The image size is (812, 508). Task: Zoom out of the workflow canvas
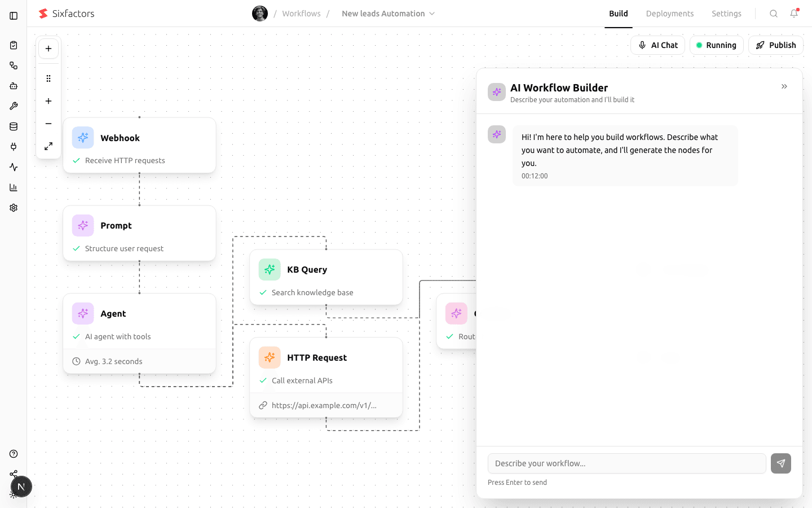[48, 124]
